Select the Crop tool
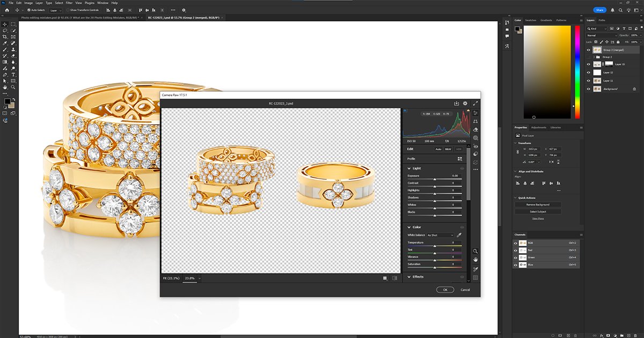This screenshot has width=644, height=338. [x=5, y=37]
